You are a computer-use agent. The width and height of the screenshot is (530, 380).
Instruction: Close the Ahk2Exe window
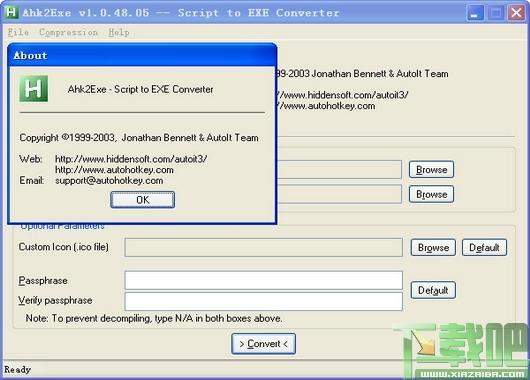pos(516,13)
